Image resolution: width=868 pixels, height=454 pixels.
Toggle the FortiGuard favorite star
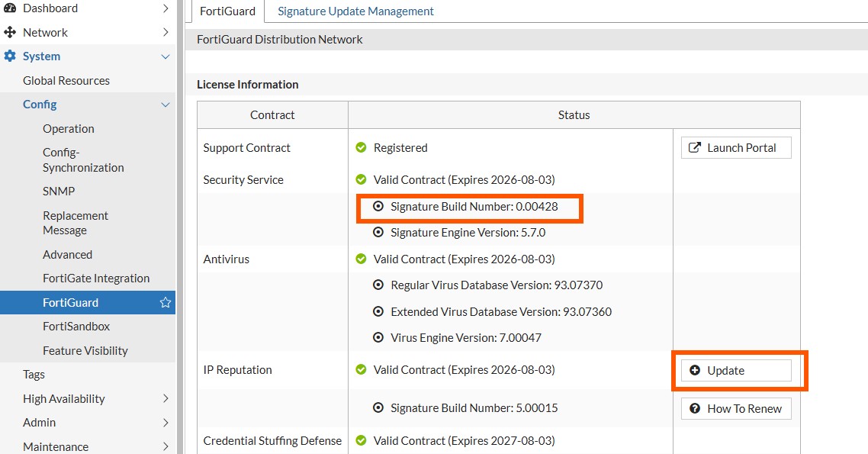tap(165, 302)
